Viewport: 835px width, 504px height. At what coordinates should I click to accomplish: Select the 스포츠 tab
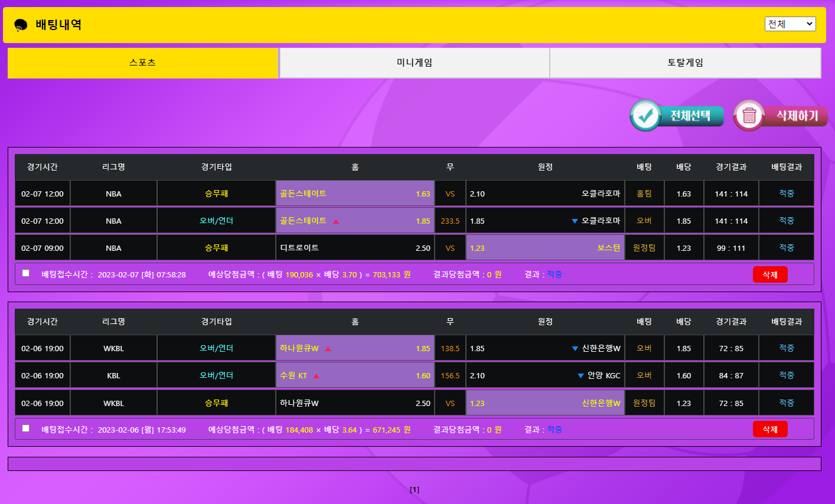click(x=142, y=63)
